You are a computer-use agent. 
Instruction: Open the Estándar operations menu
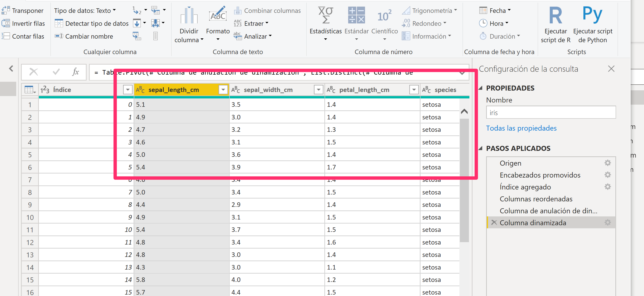357,24
